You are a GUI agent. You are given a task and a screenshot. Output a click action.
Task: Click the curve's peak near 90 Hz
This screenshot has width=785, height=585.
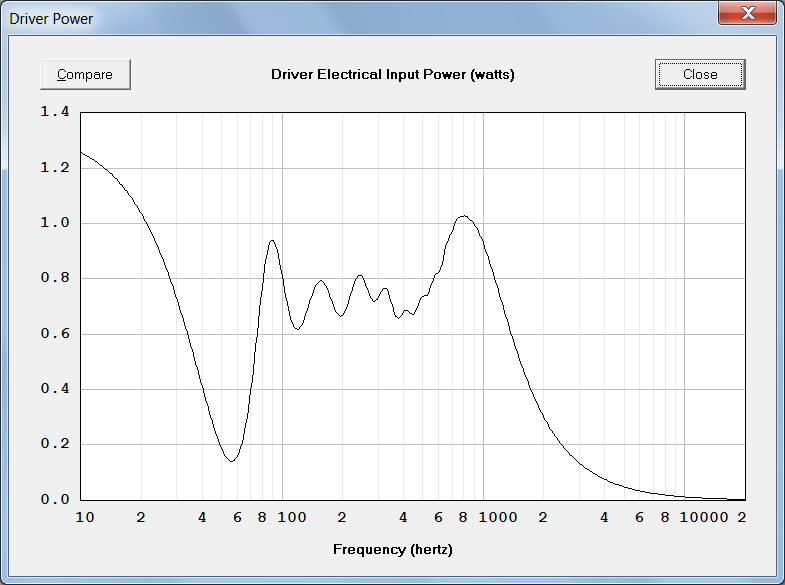[272, 241]
